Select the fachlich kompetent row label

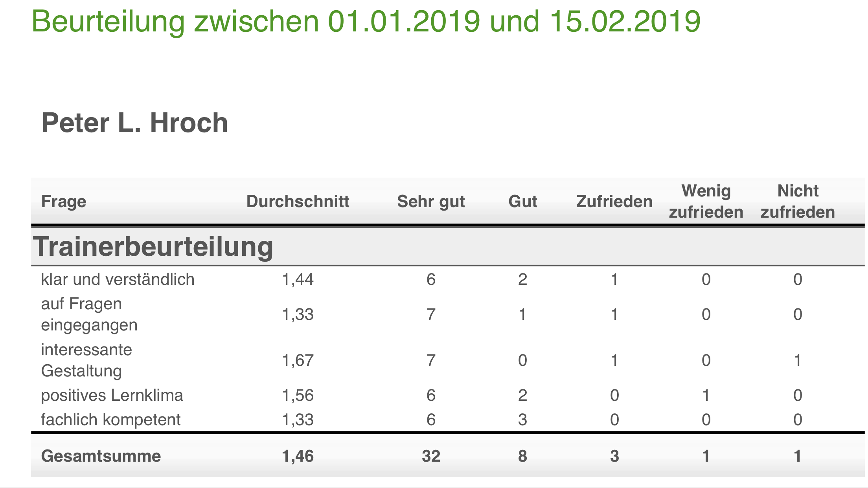click(x=111, y=420)
